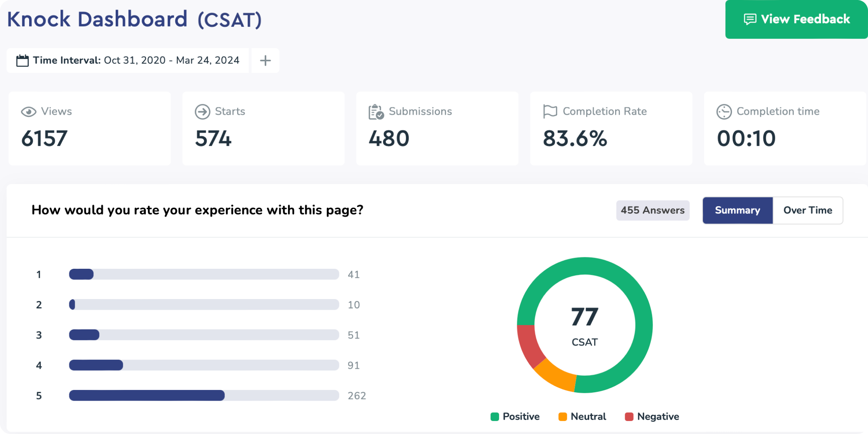Click the plus icon to add filter
Screen dimensions: 868x434
click(x=265, y=61)
